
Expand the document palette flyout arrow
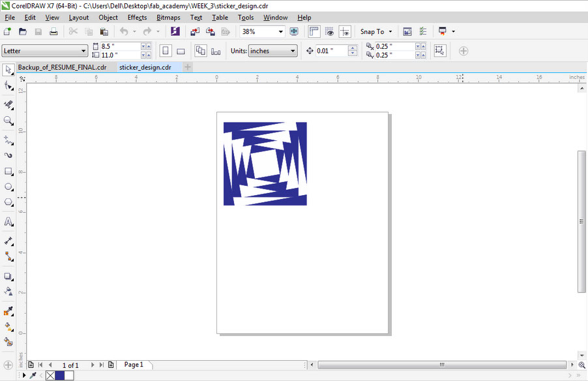tap(24, 375)
